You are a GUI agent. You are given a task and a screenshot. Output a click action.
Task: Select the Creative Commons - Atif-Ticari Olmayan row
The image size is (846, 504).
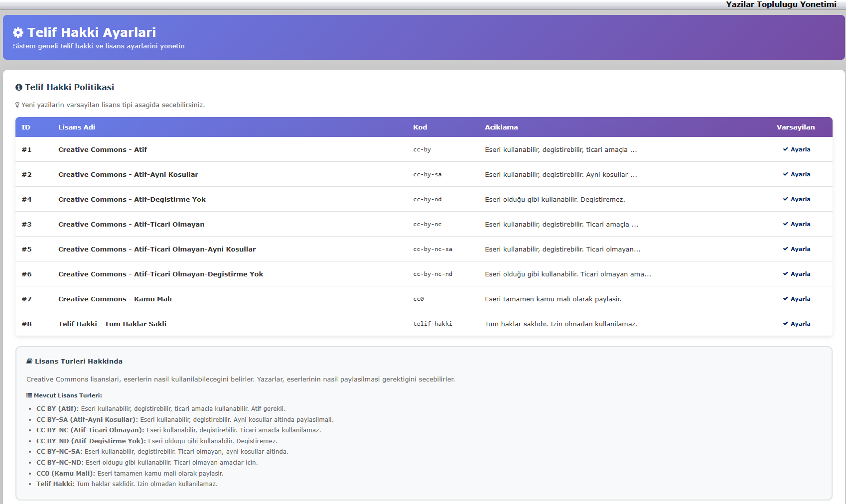pyautogui.click(x=132, y=224)
